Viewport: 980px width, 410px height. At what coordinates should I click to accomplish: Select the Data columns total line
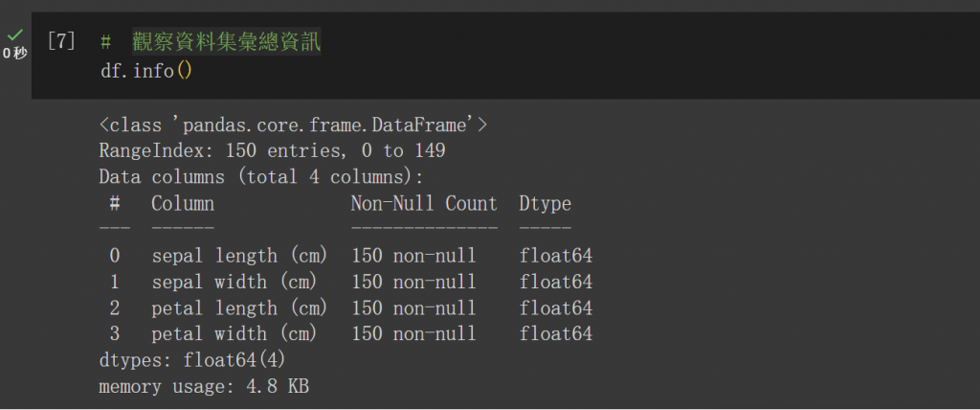(260, 177)
